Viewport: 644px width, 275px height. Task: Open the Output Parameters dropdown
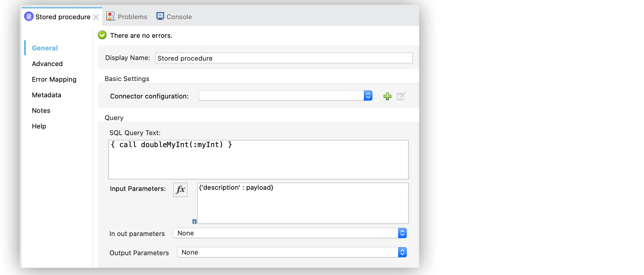tap(292, 252)
